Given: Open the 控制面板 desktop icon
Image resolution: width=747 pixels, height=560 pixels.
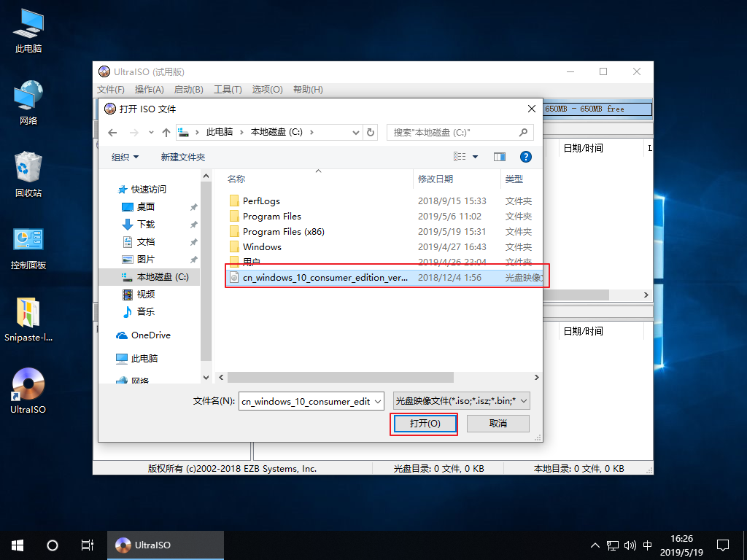Looking at the screenshot, I should (x=28, y=241).
